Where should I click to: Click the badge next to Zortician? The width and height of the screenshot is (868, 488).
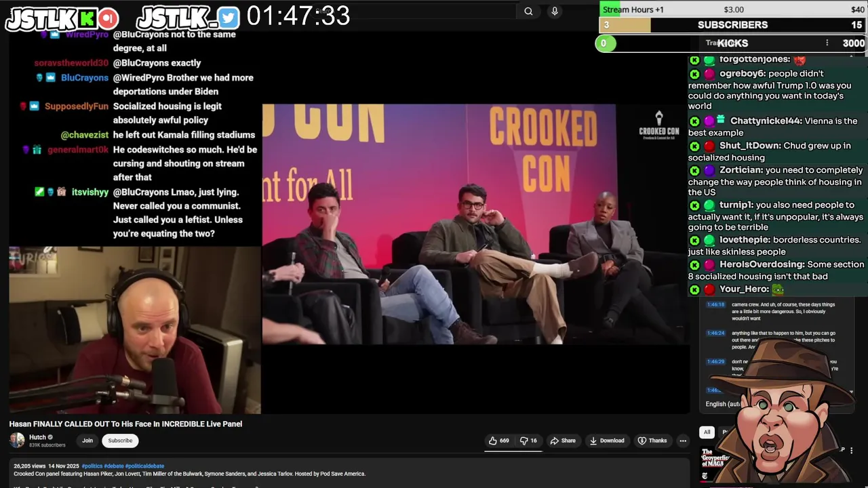(x=709, y=170)
